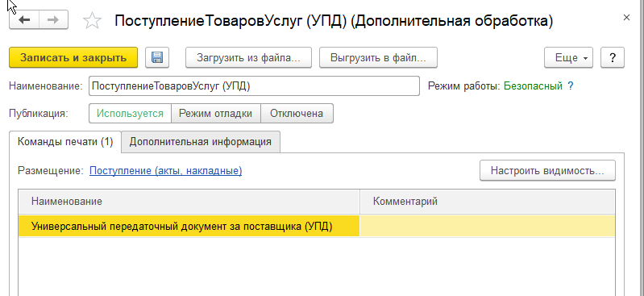The width and height of the screenshot is (644, 296).
Task: Open Настроить видимость settings
Action: pyautogui.click(x=547, y=171)
